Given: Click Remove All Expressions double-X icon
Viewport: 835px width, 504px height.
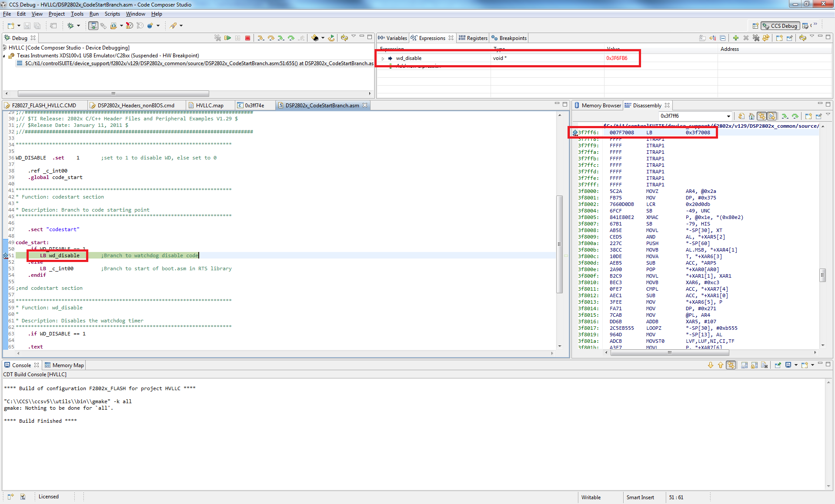Looking at the screenshot, I should point(756,38).
